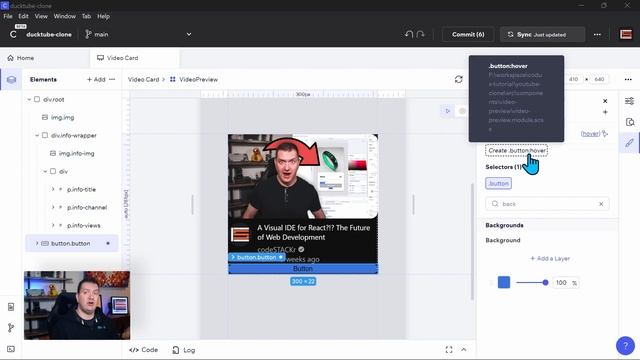This screenshot has width=640, height=360.
Task: Click the help question mark button
Action: tap(625, 346)
